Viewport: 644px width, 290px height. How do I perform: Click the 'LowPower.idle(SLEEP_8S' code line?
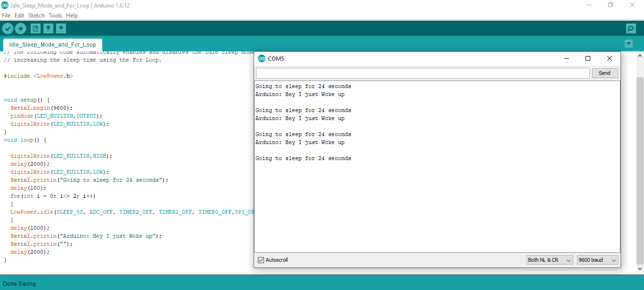[x=132, y=212]
